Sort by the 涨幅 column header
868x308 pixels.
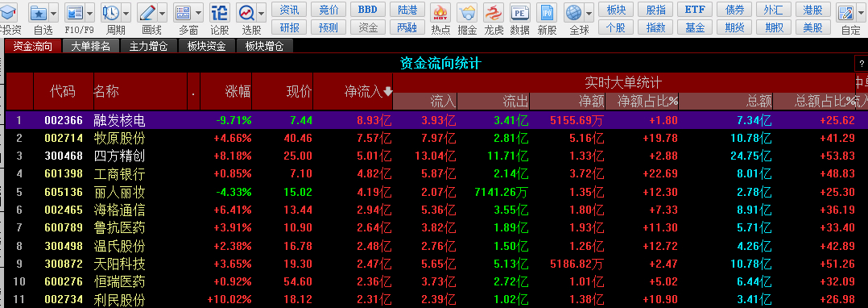[238, 91]
